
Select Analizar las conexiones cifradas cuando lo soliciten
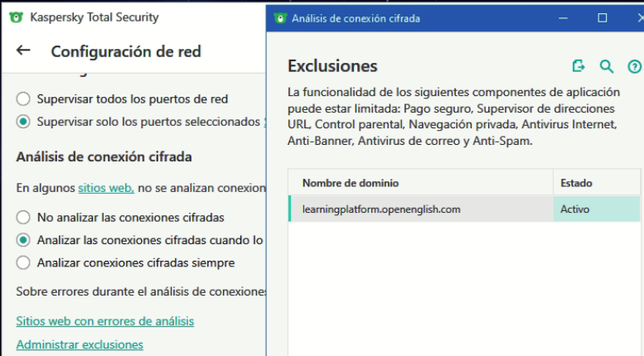pos(23,240)
